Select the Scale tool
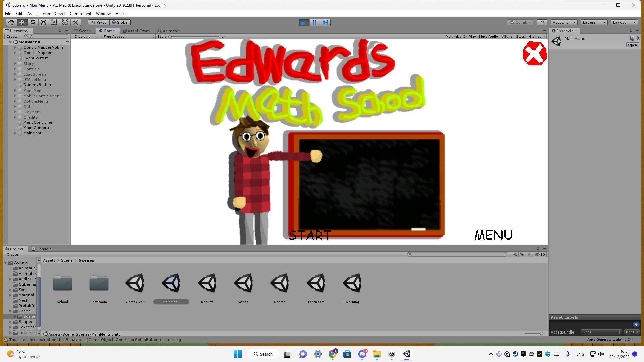 [43, 22]
